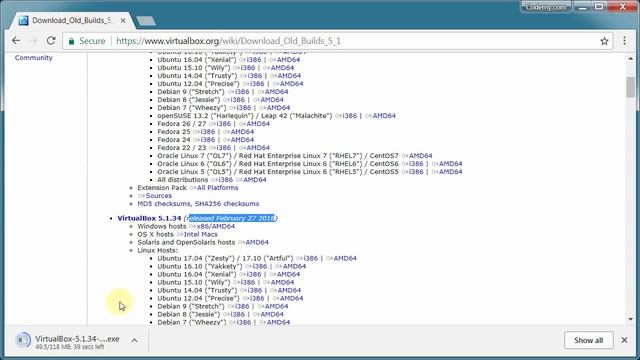640x360 pixels.
Task: Download Oracle Linux 6 CentOS6 AMD64 package
Action: coord(450,164)
